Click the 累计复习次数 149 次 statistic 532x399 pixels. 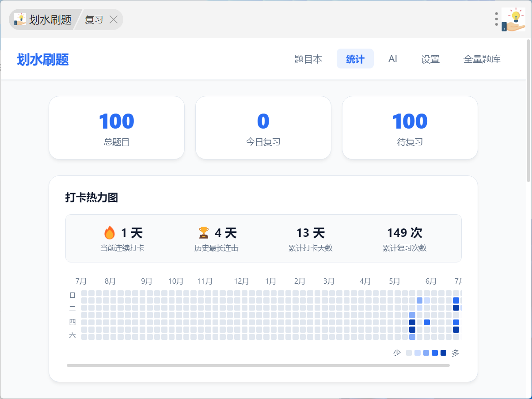[x=405, y=239]
